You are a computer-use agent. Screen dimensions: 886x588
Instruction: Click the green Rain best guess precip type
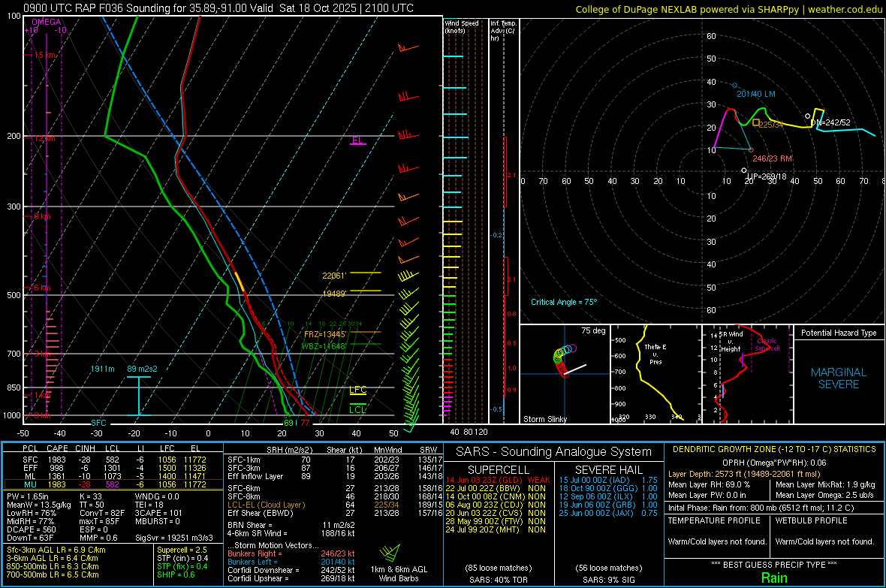point(774,577)
